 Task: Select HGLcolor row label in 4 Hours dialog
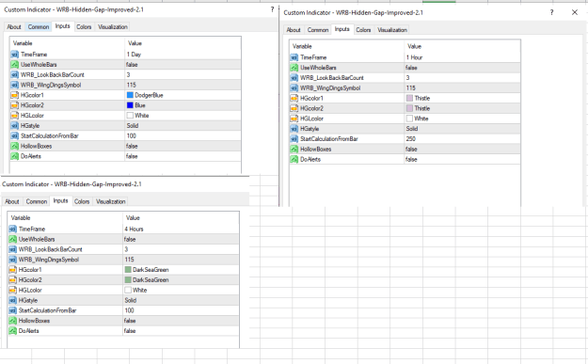[30, 290]
